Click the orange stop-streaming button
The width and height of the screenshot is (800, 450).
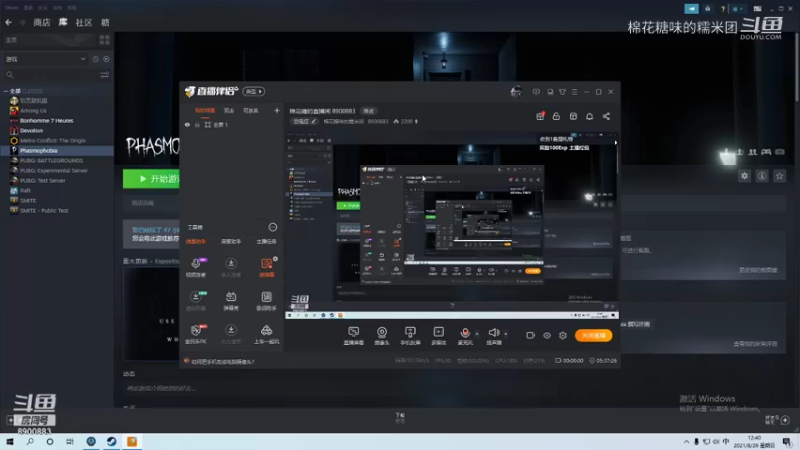[x=593, y=335]
